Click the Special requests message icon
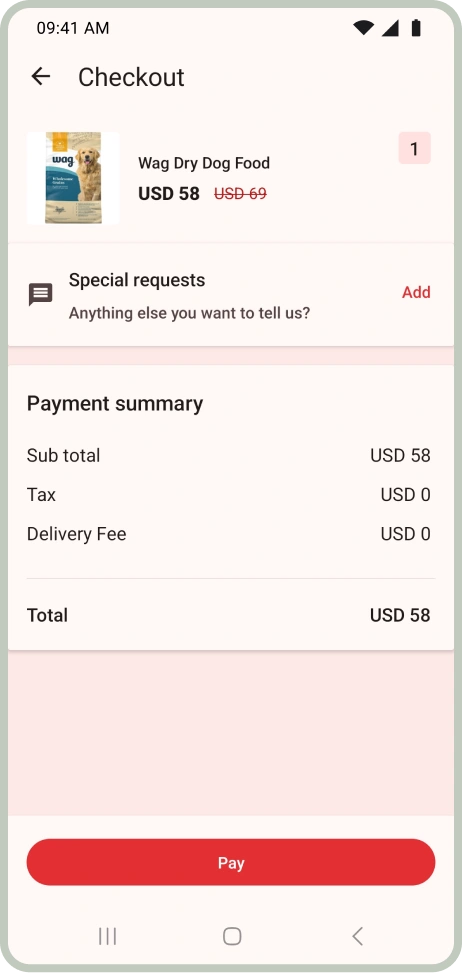 (x=41, y=295)
